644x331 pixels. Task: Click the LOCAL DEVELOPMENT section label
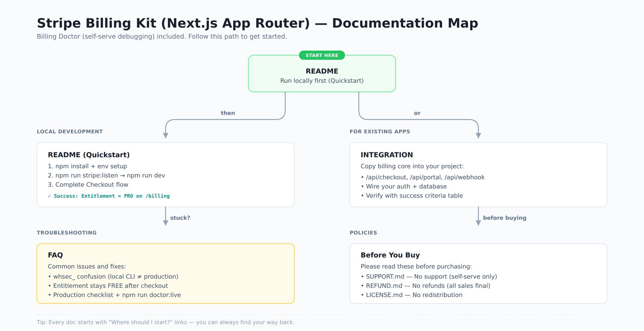click(70, 132)
